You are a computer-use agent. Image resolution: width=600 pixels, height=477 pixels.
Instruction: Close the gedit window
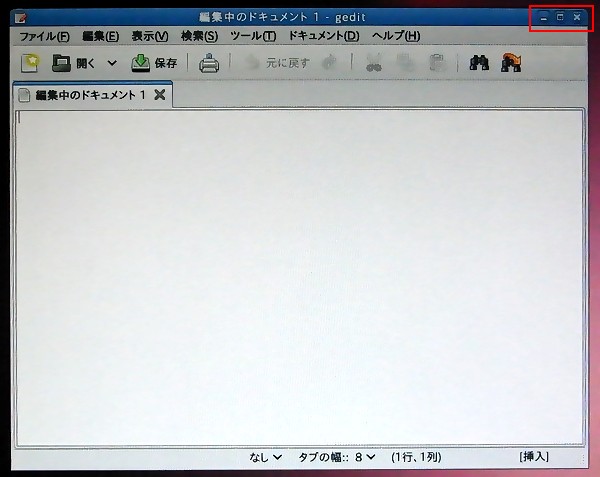(x=577, y=17)
